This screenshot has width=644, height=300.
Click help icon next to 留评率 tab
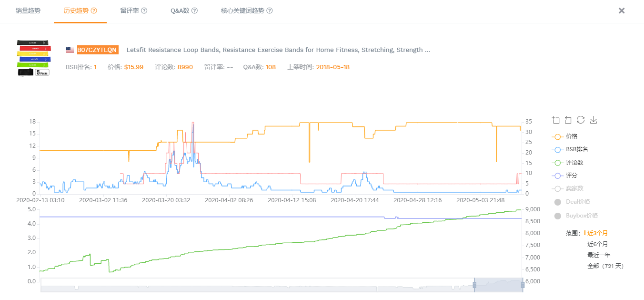pyautogui.click(x=144, y=10)
